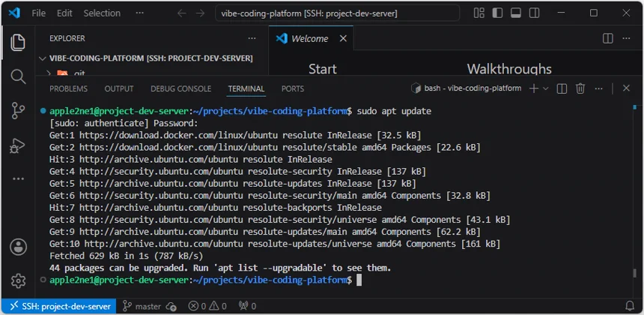Open the terminal launch profile dropdown
644x315 pixels.
click(x=545, y=88)
